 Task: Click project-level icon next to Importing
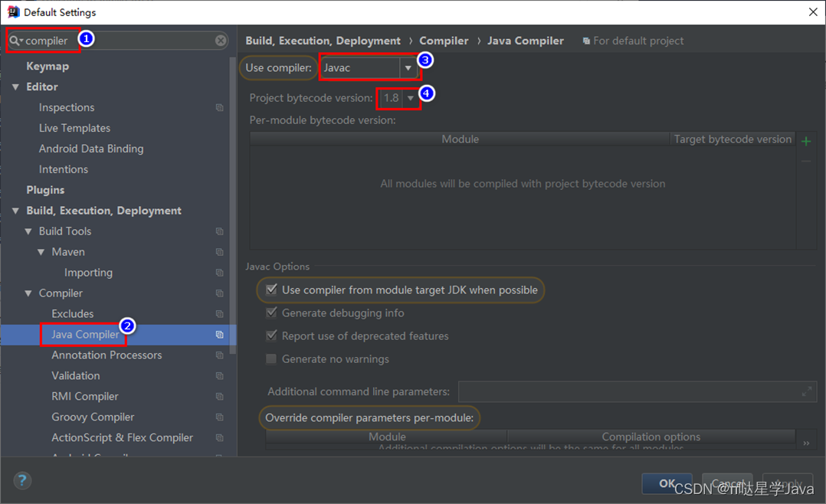pos(220,272)
